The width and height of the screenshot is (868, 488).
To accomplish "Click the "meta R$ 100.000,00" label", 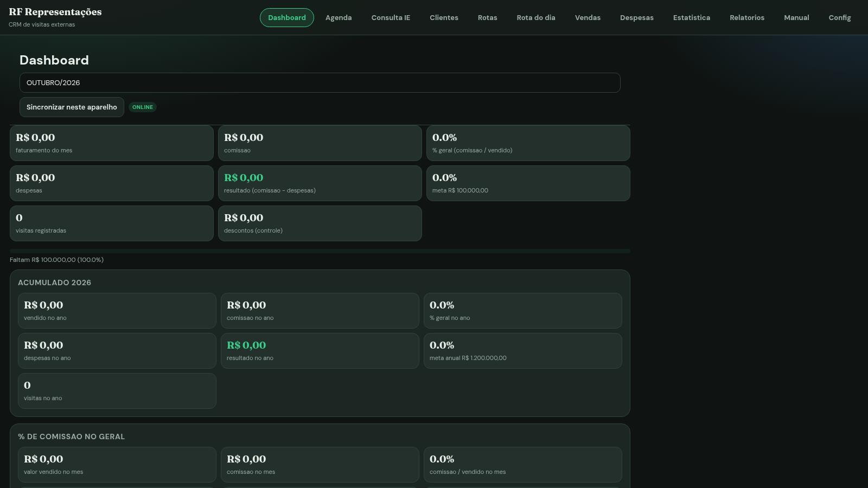I will 460,191.
